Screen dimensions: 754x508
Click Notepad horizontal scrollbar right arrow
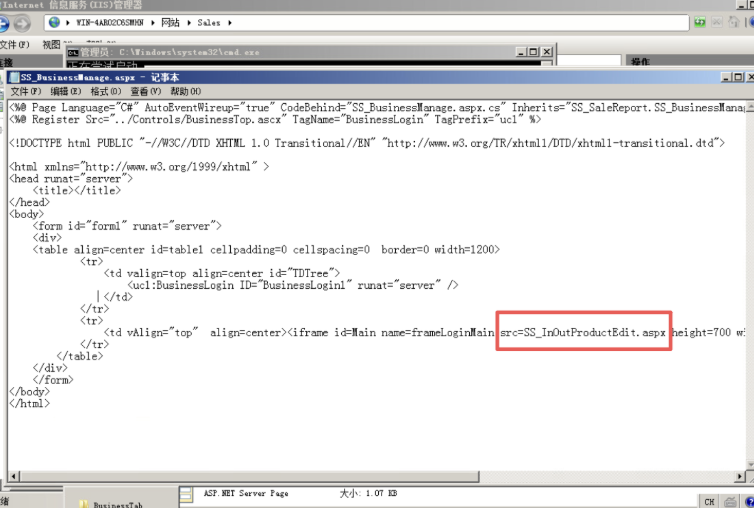click(x=740, y=477)
